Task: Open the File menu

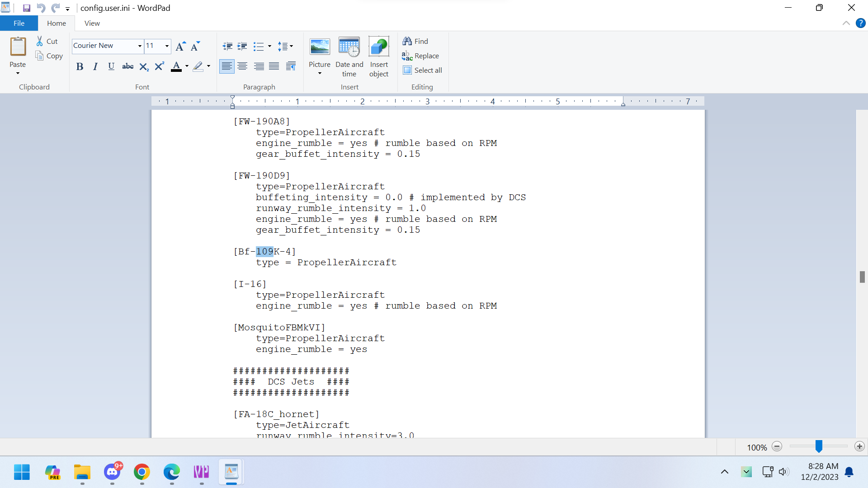Action: point(19,23)
